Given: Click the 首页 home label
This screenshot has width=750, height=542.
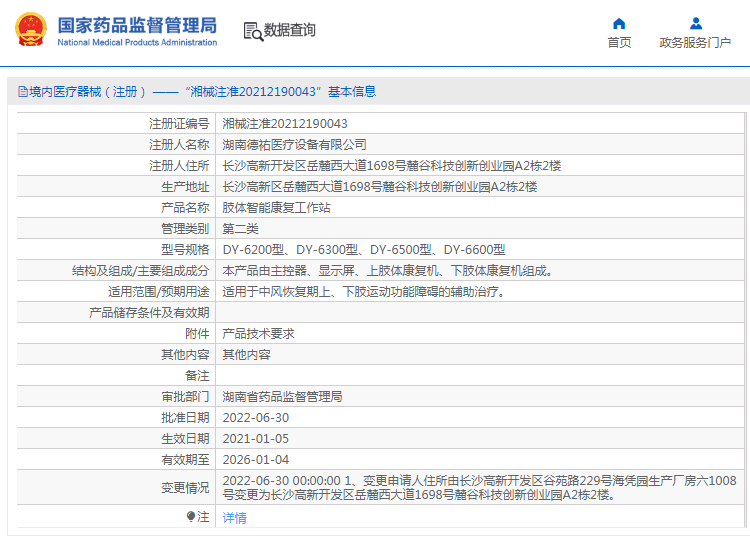Looking at the screenshot, I should point(619,43).
